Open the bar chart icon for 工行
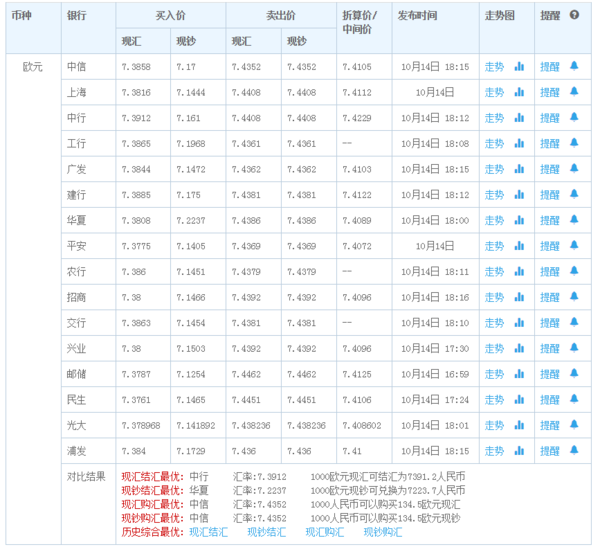 click(x=519, y=143)
